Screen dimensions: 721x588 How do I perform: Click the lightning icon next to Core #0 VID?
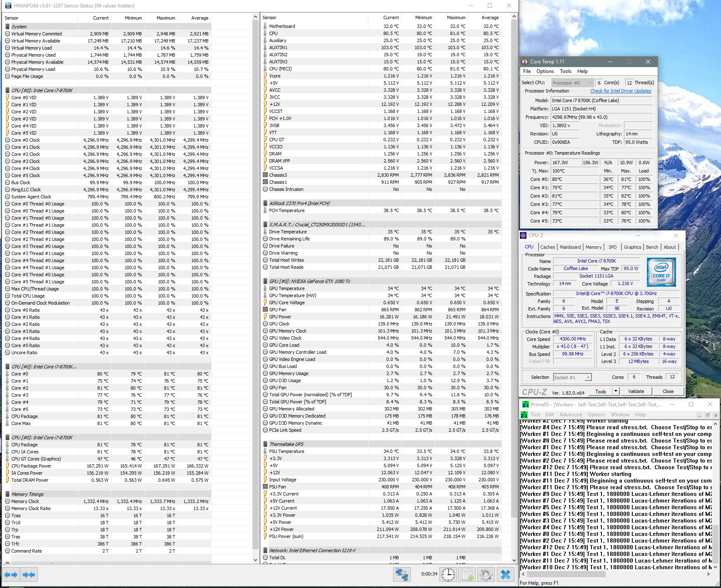point(7,98)
